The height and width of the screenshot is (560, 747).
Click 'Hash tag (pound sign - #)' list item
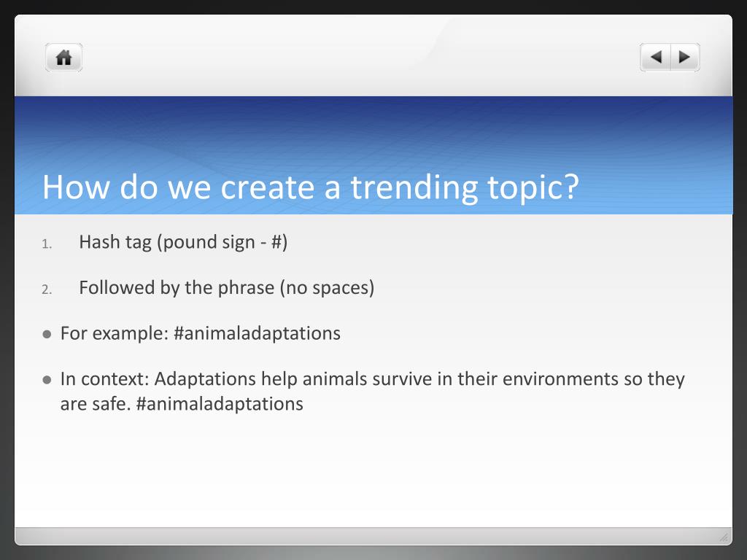pos(183,242)
